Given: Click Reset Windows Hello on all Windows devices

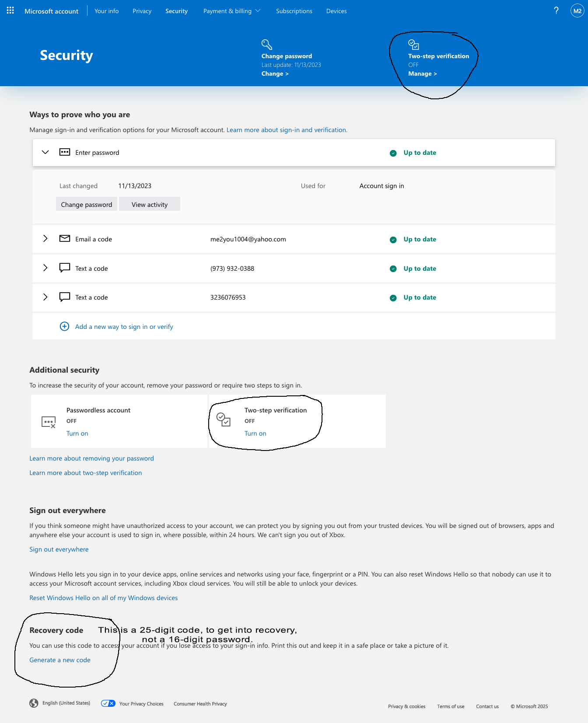Looking at the screenshot, I should [x=104, y=598].
